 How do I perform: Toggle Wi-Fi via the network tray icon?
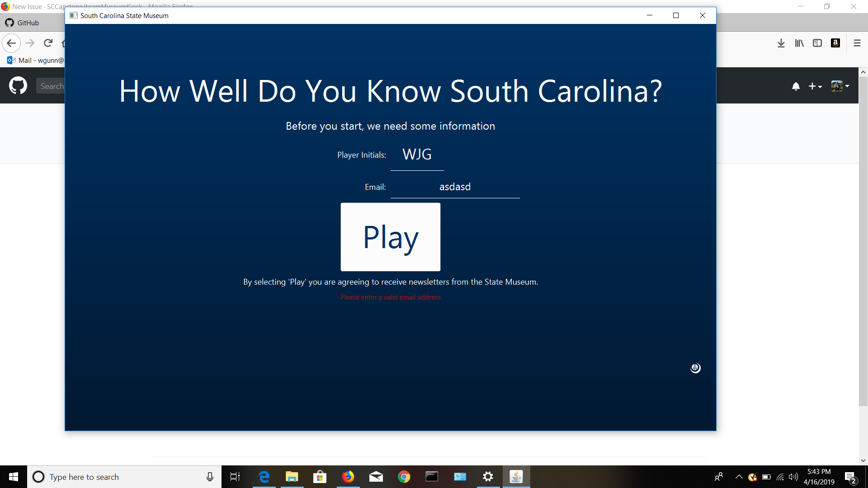tap(781, 477)
